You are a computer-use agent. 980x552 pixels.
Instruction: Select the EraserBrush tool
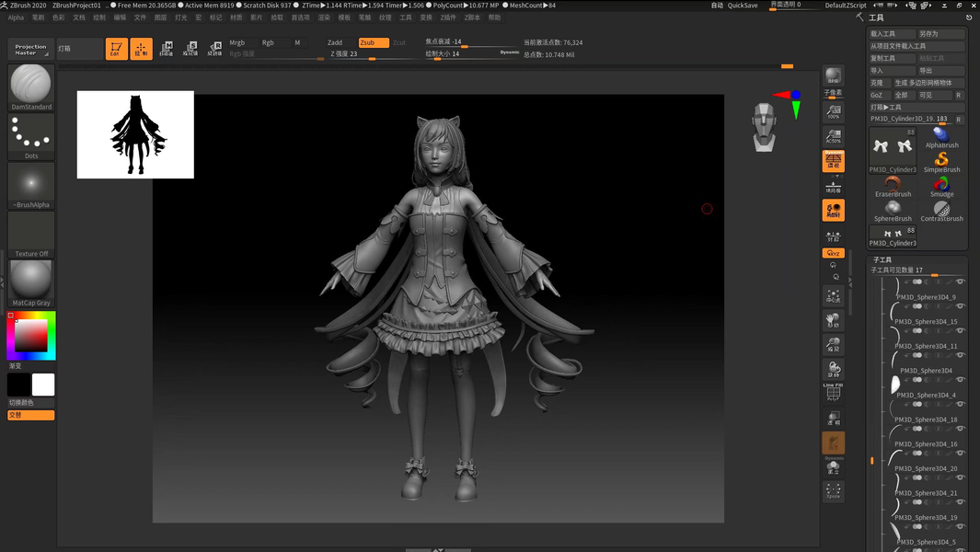point(893,187)
